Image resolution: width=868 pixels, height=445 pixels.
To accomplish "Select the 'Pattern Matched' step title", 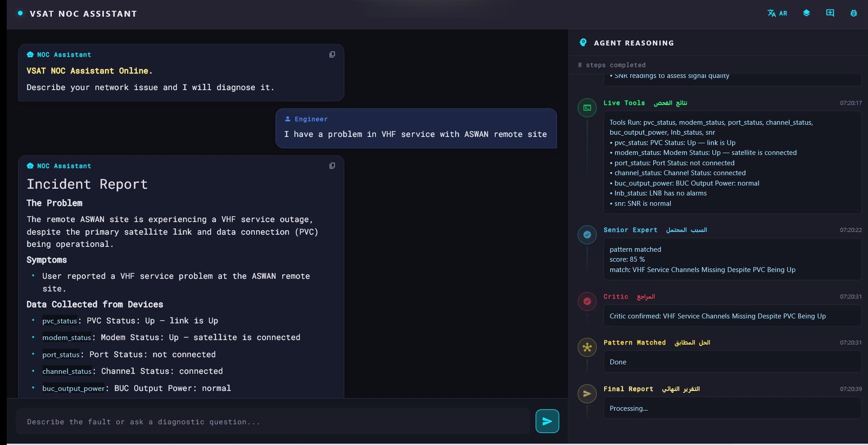I will tap(634, 342).
